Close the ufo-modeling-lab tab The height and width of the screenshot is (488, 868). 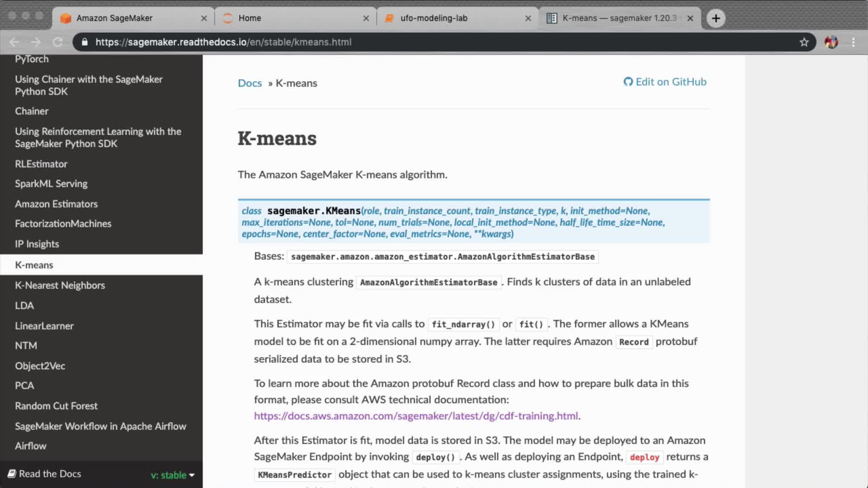pyautogui.click(x=528, y=18)
